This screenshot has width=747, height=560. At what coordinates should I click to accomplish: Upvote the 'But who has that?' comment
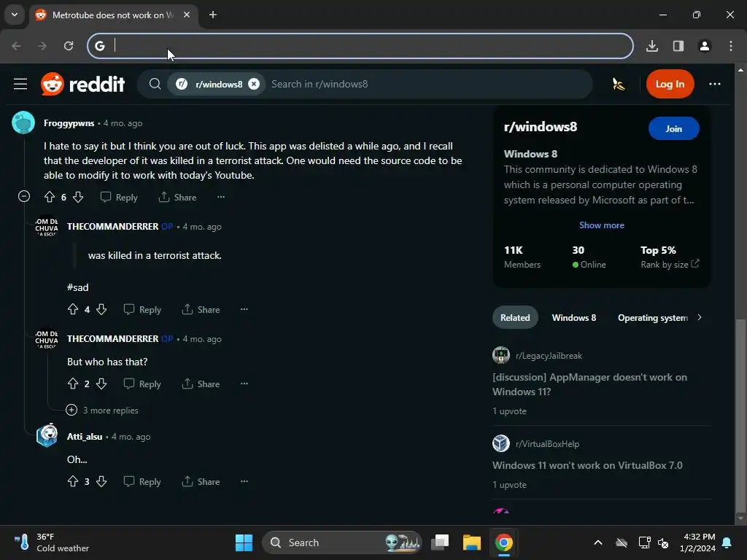[x=73, y=384]
